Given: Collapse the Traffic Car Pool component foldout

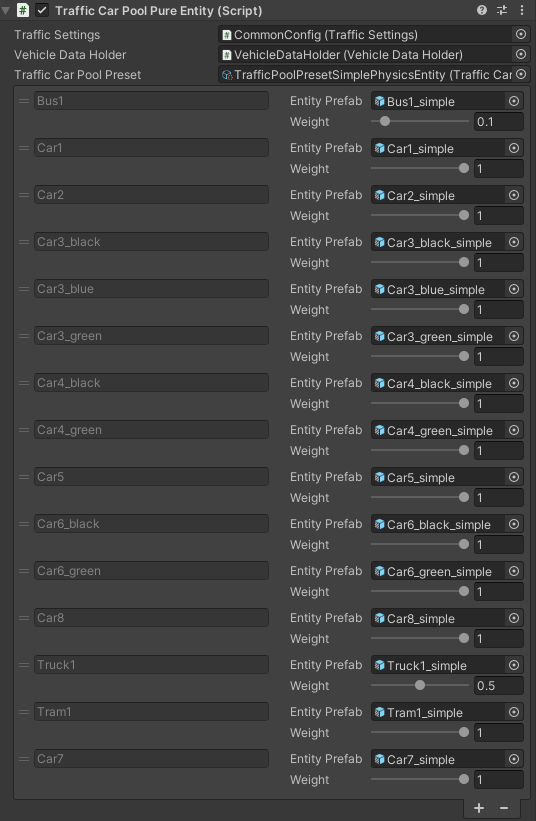Looking at the screenshot, I should [6, 10].
